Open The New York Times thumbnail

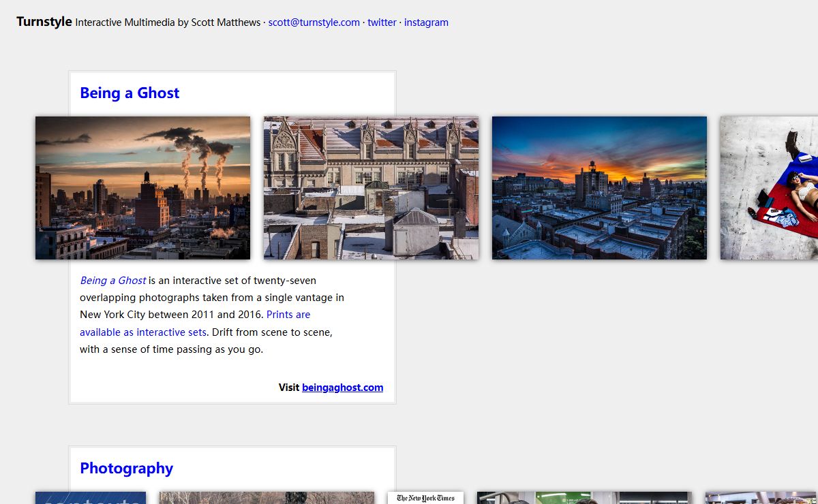pos(425,498)
